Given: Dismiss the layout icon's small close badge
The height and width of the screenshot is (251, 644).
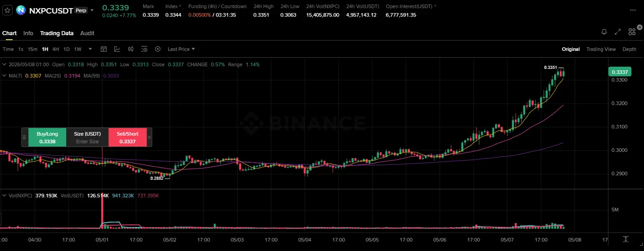Looking at the screenshot, I should coord(639,27).
